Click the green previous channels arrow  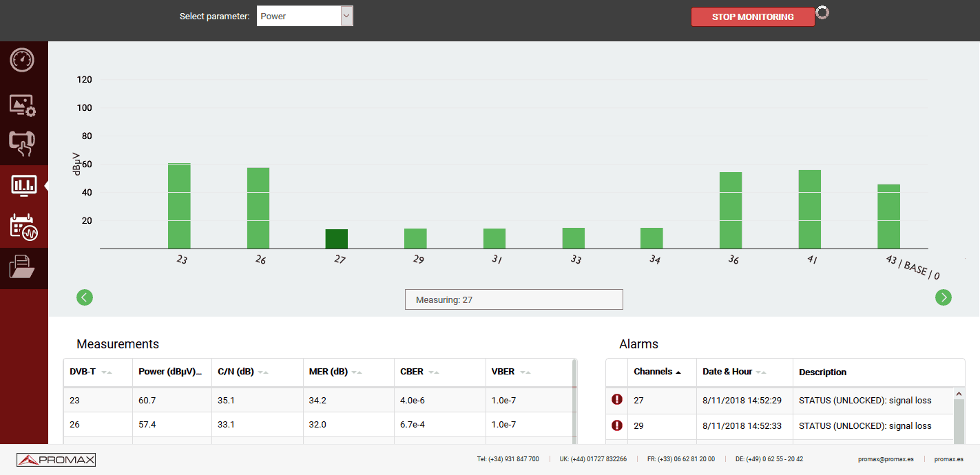click(x=85, y=297)
